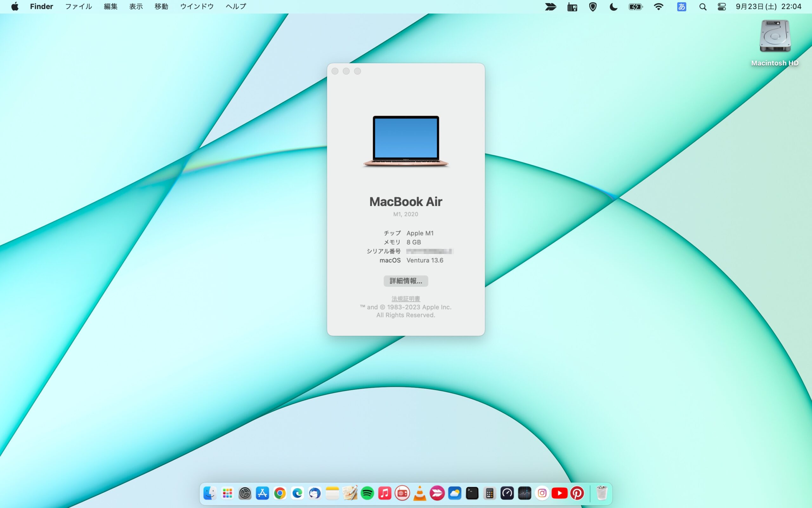This screenshot has width=812, height=508.
Task: Open the ウインドウ menu
Action: pos(197,6)
